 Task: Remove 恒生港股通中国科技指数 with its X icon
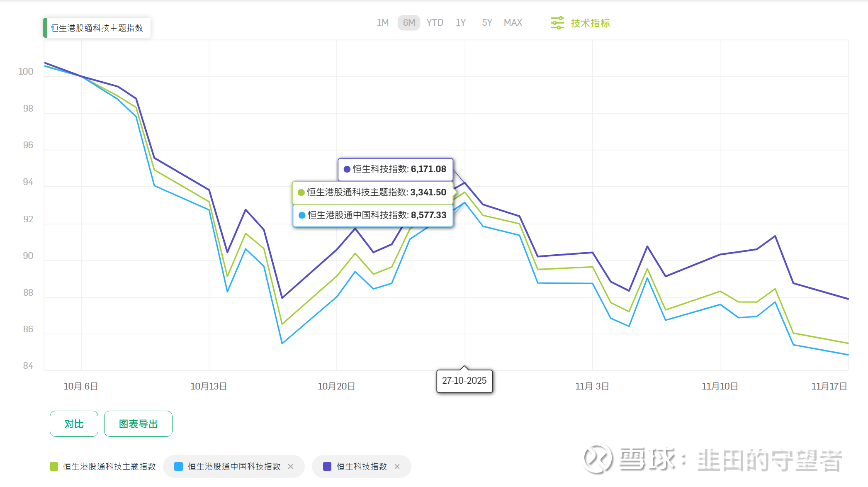click(291, 467)
